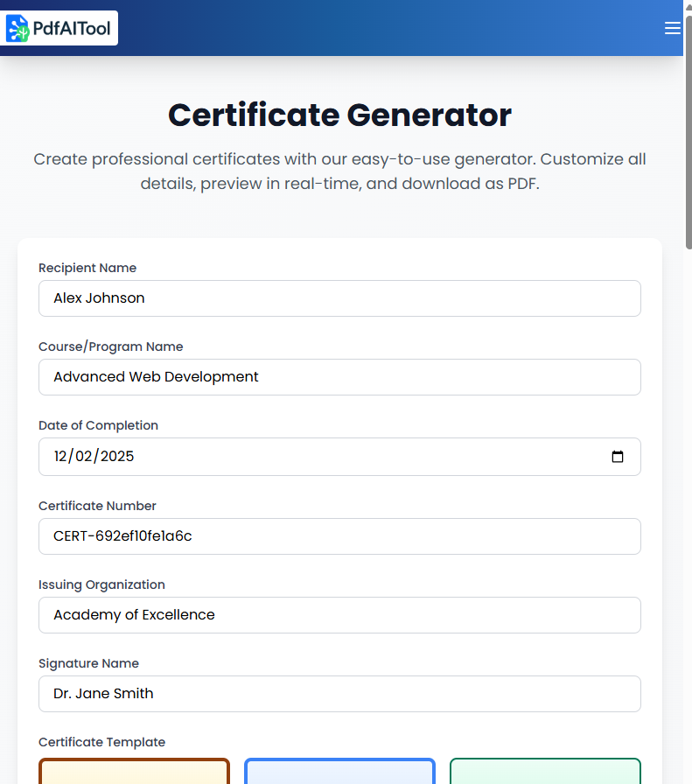This screenshot has height=784, width=692.
Task: Select the day in the completion date
Action: point(87,456)
